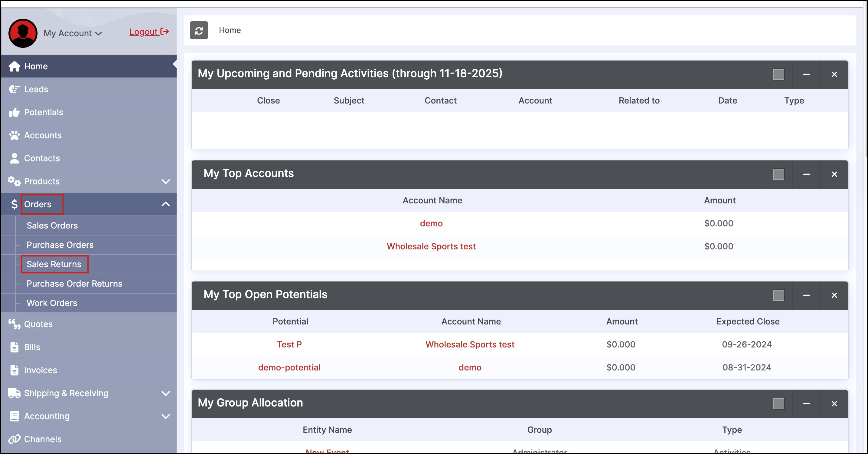The width and height of the screenshot is (868, 454).
Task: Minimize the My Group Allocation panel
Action: point(806,403)
